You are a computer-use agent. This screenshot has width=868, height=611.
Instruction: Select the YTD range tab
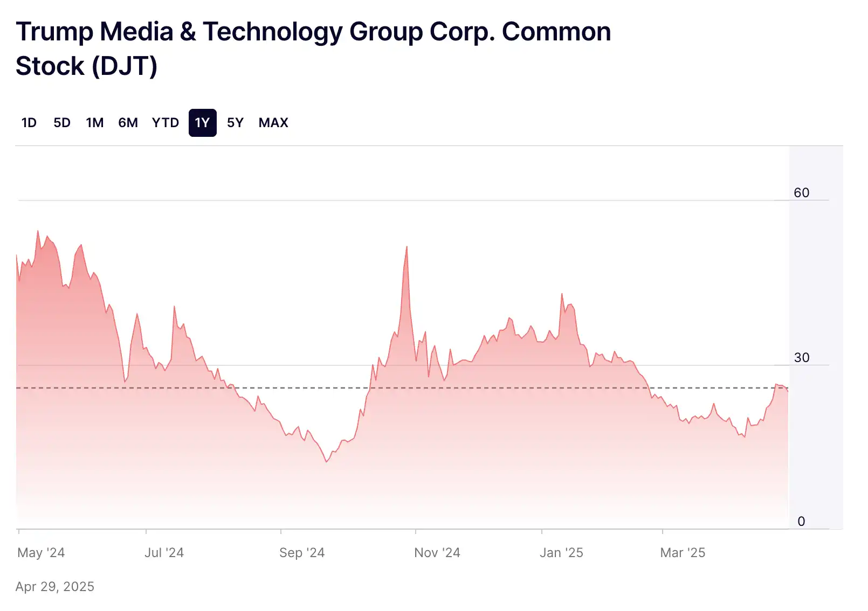[x=166, y=123]
